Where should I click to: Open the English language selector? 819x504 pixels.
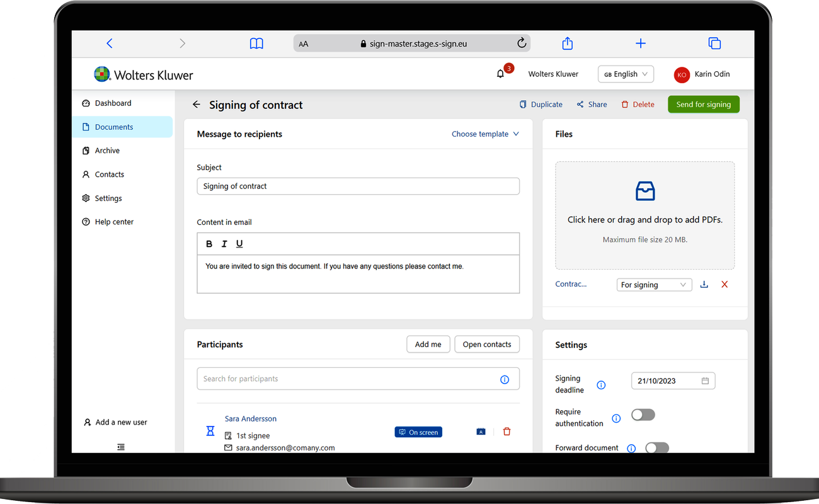pos(626,74)
